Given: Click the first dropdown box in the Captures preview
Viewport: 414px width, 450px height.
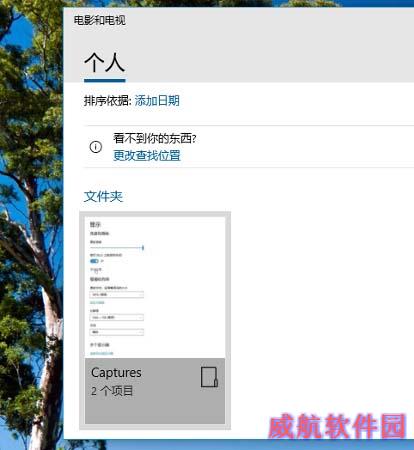Looking at the screenshot, I should click(x=117, y=295).
